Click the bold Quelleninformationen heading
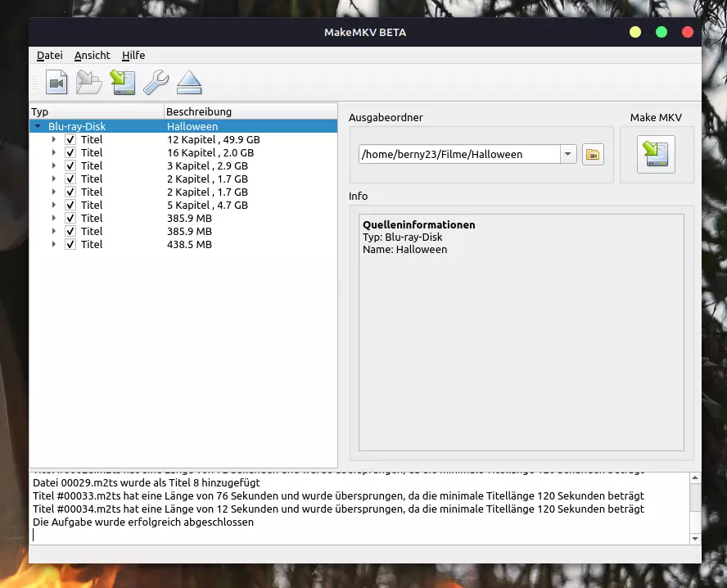The image size is (727, 588). 418,225
